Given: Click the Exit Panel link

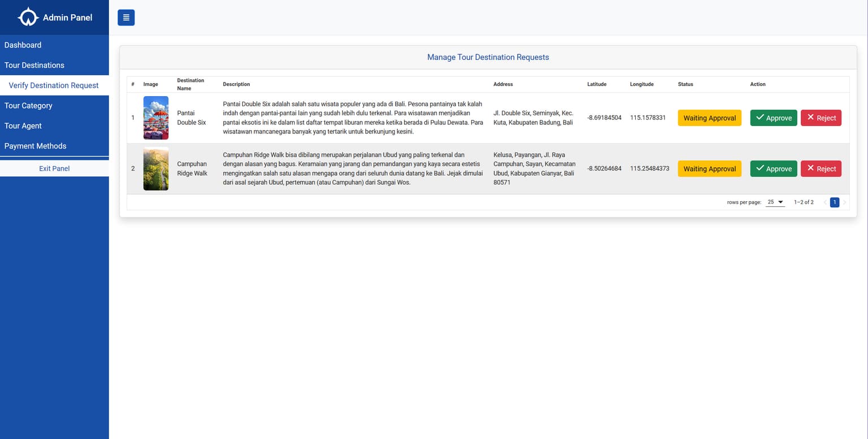Looking at the screenshot, I should tap(54, 168).
